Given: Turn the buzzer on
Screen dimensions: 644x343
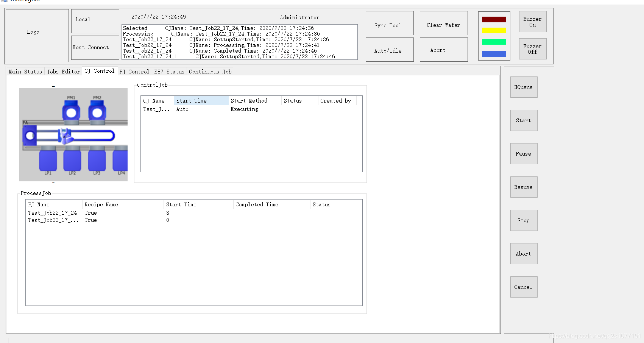Looking at the screenshot, I should [532, 22].
